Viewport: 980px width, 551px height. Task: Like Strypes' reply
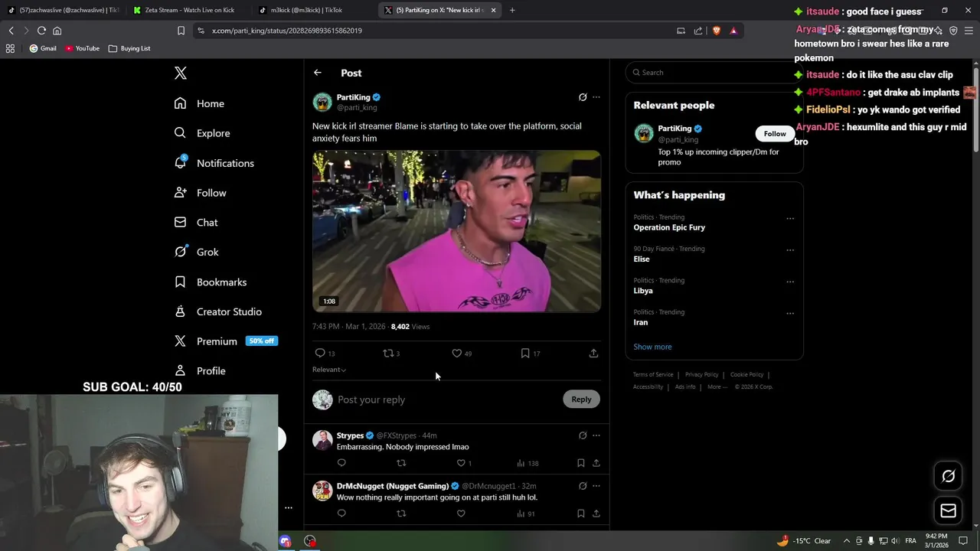coord(461,463)
